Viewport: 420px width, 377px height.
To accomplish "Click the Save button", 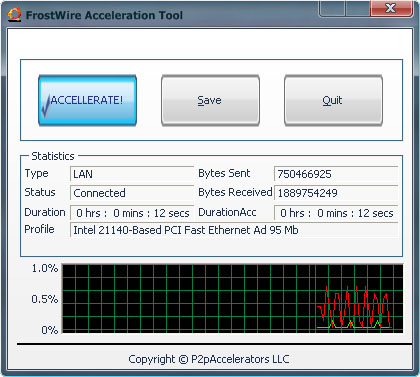I will coord(210,100).
